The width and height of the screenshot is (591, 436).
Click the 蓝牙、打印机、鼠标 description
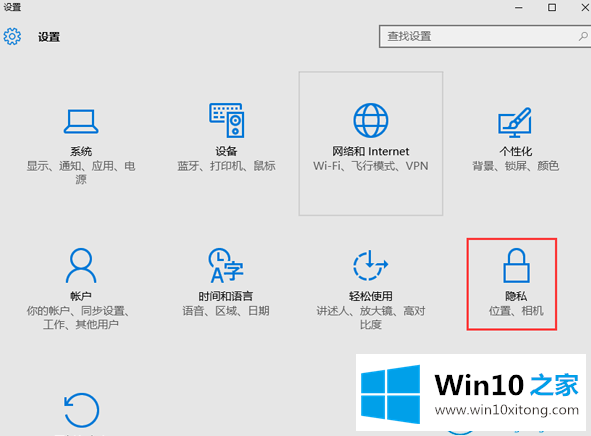[x=227, y=166]
